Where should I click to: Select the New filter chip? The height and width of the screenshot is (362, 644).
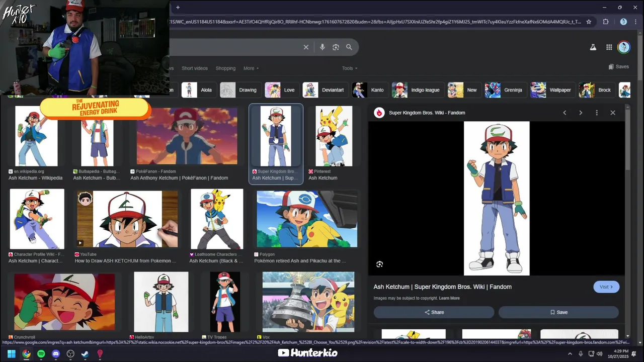click(464, 90)
